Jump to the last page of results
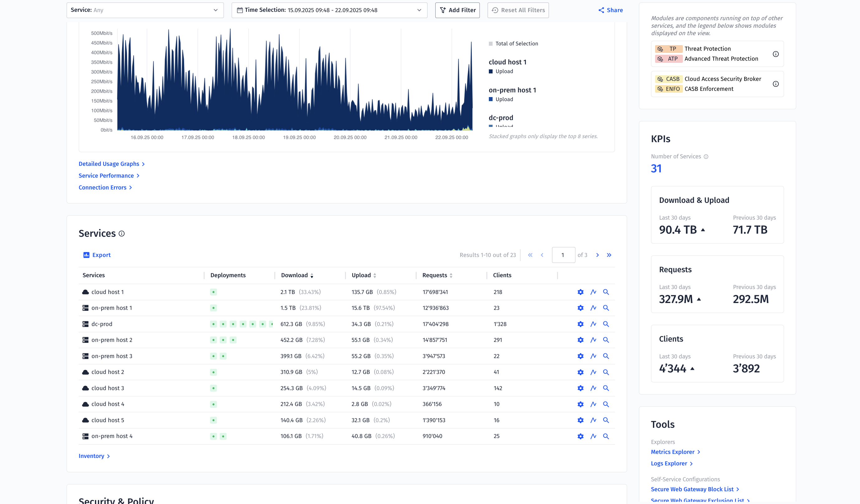Image resolution: width=860 pixels, height=504 pixels. [609, 255]
